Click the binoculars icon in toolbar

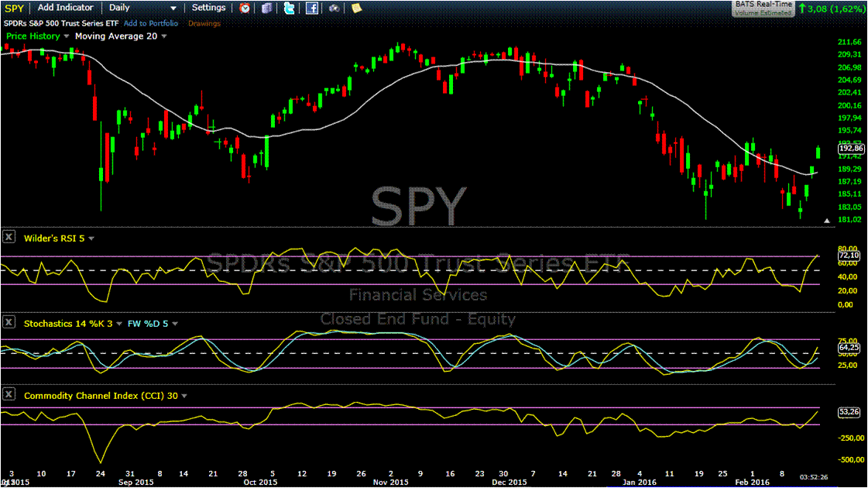tap(334, 9)
